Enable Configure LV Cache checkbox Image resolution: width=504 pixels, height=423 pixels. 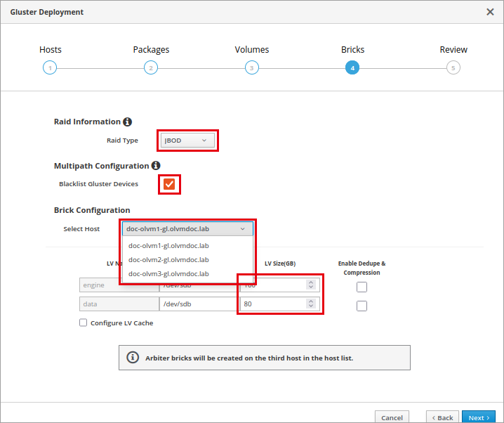[x=84, y=323]
